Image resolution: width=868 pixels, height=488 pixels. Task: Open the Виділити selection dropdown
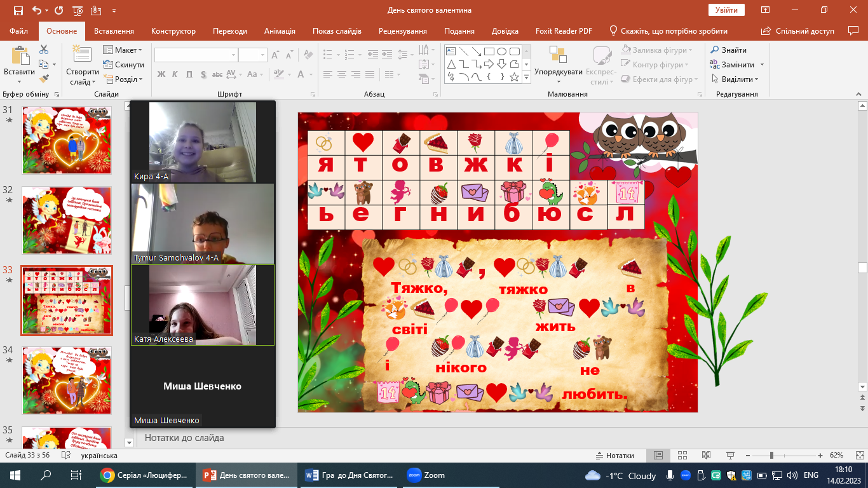tap(740, 79)
